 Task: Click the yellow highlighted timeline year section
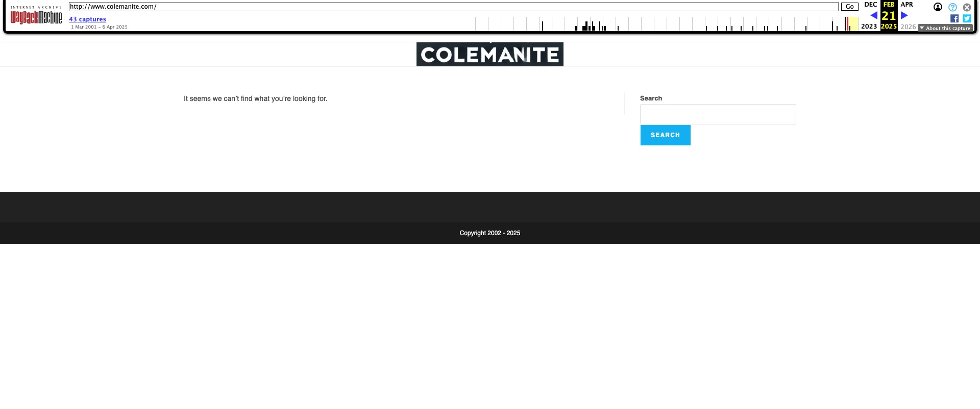(853, 24)
